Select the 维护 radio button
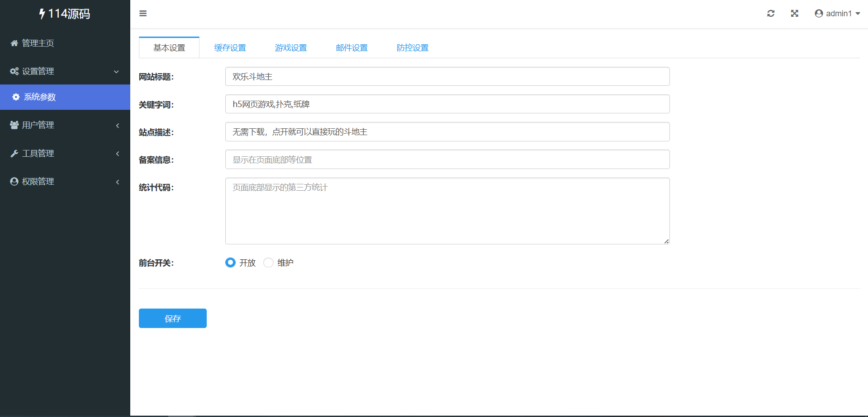 pos(268,262)
